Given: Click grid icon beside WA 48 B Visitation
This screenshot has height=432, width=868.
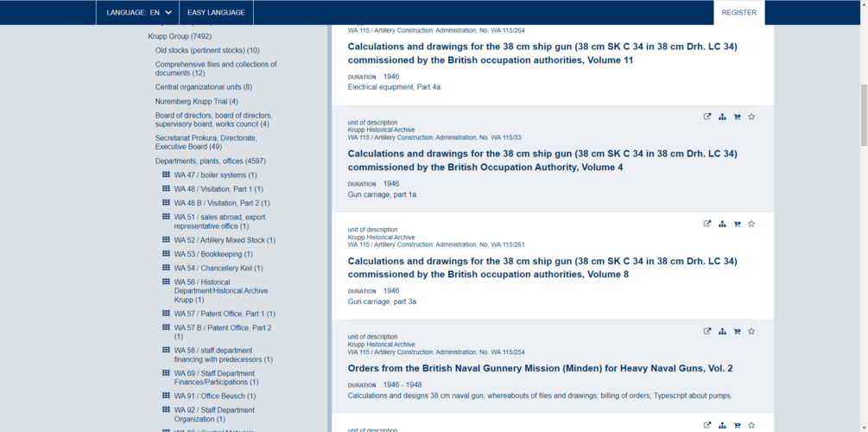Looking at the screenshot, I should (166, 202).
